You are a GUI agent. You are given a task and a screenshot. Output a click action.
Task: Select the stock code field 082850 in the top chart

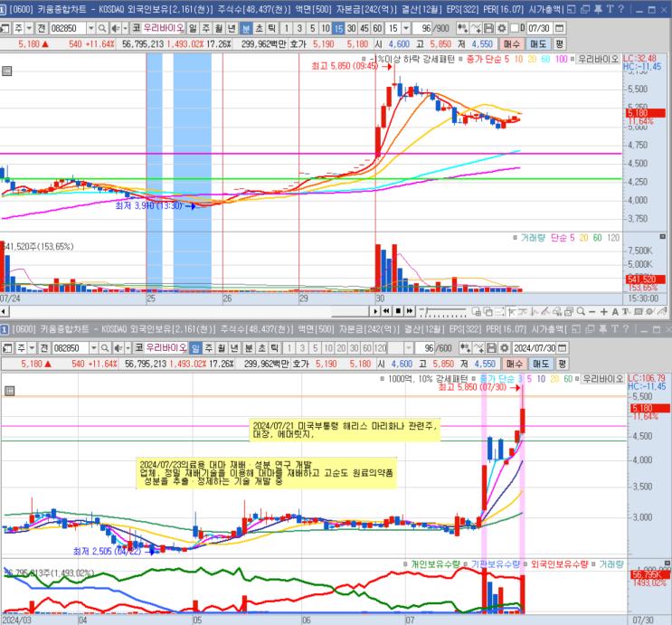68,28
